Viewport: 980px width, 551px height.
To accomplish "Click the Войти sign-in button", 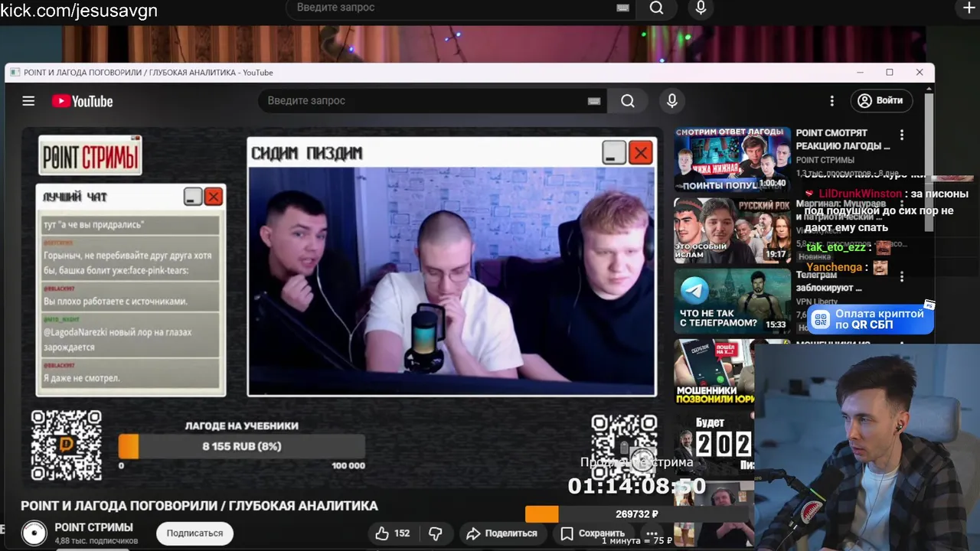I will tap(880, 100).
